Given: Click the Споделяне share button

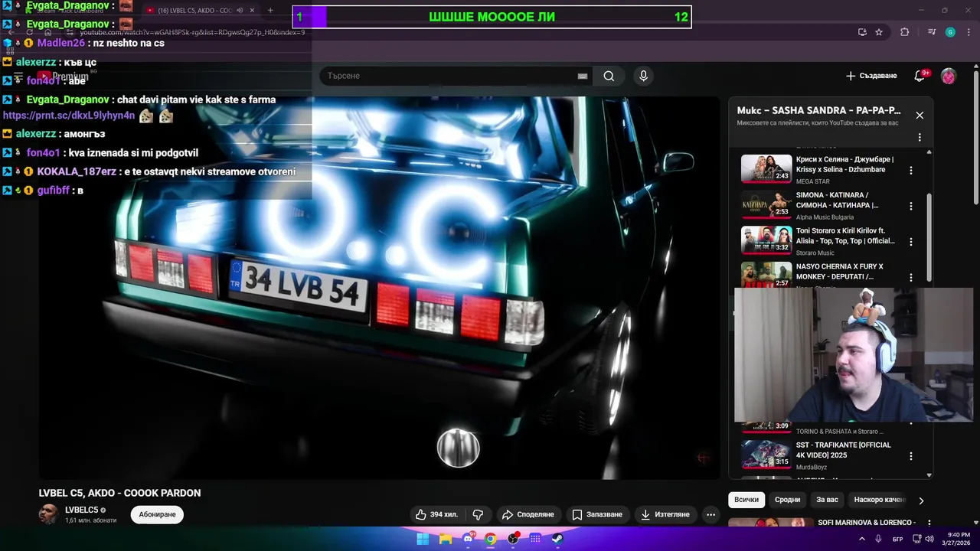Looking at the screenshot, I should pyautogui.click(x=528, y=514).
